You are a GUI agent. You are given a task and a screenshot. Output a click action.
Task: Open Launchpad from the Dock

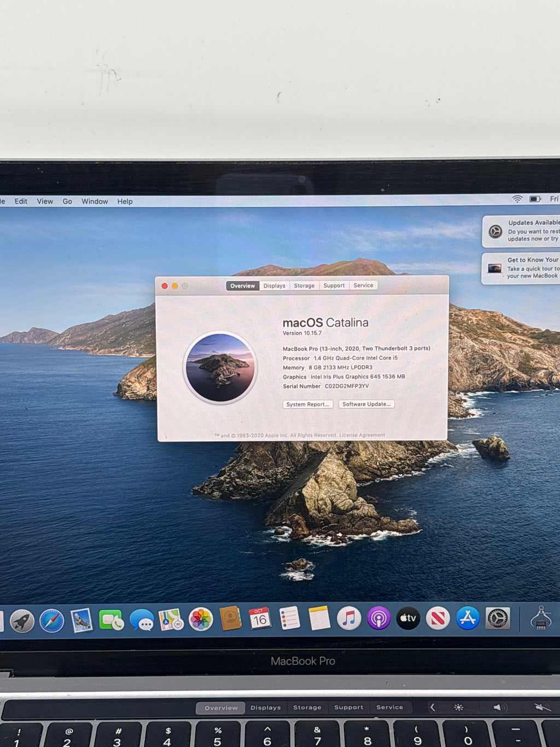click(22, 622)
